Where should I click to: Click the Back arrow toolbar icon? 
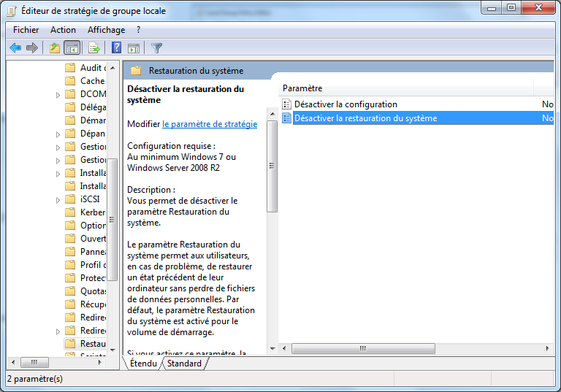pyautogui.click(x=15, y=47)
